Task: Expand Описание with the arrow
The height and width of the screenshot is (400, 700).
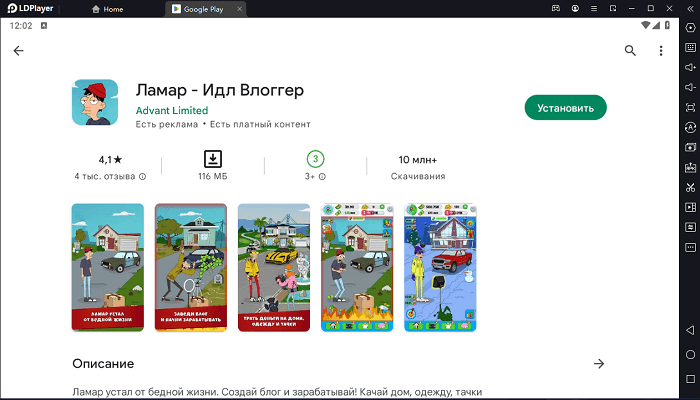Action: click(x=599, y=364)
